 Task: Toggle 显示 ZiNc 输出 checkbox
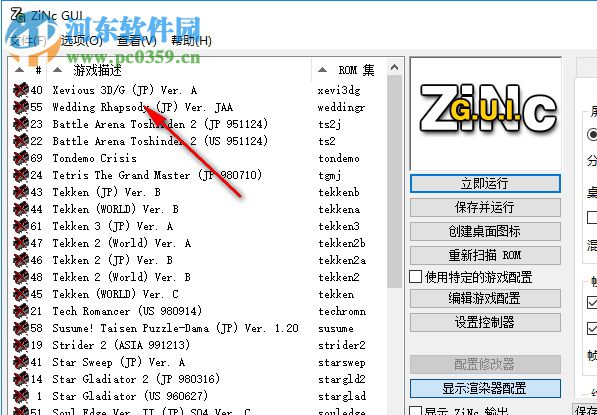point(415,411)
